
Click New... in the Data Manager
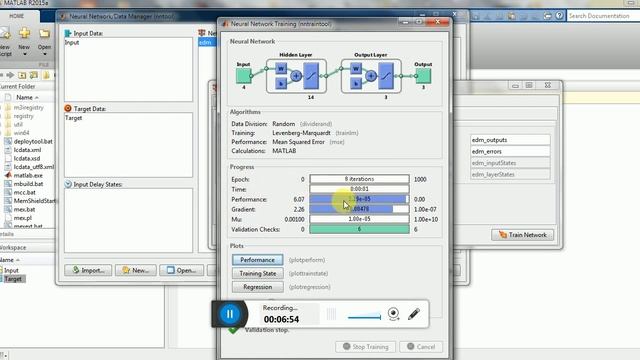click(x=136, y=270)
